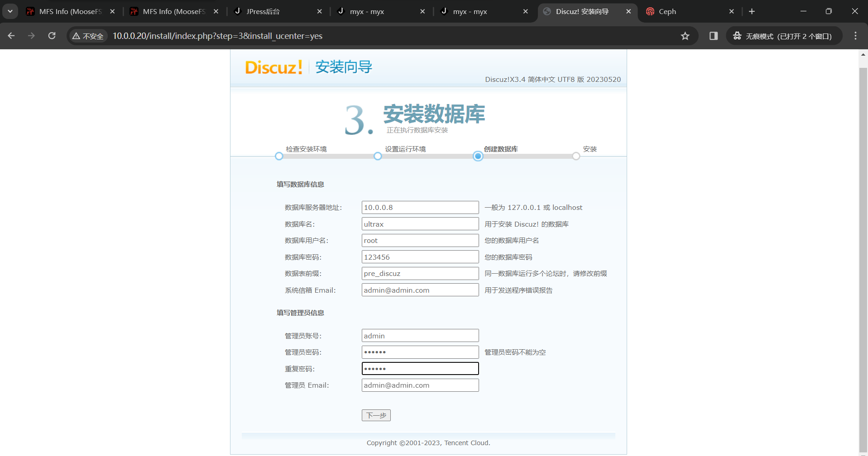Close the first myx - myx tab
The width and height of the screenshot is (868, 456).
pos(422,11)
